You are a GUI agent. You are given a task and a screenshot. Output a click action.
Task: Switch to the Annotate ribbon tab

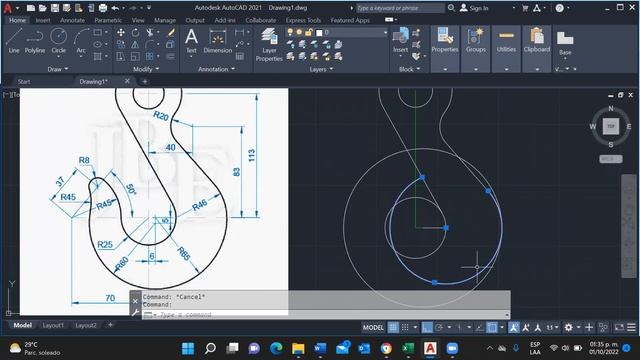click(72, 20)
